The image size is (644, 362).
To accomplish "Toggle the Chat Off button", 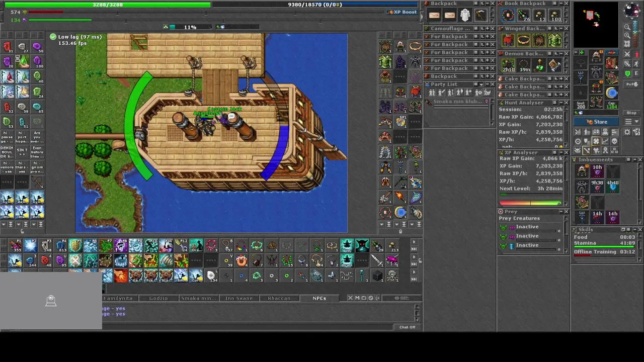I will [408, 327].
